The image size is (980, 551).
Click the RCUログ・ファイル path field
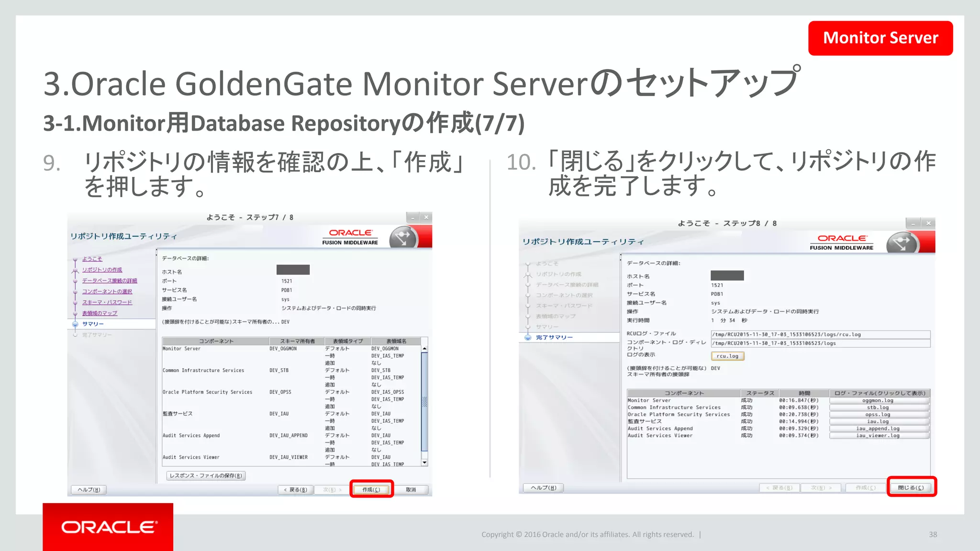(x=821, y=334)
